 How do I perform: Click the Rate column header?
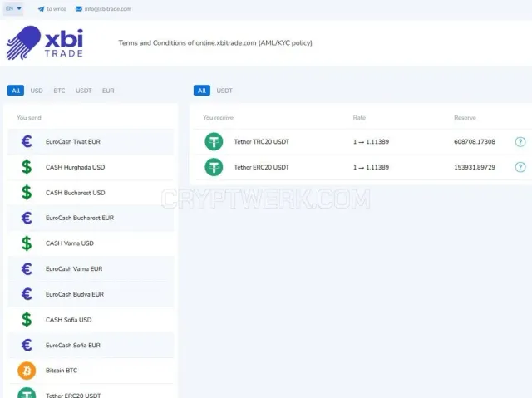coord(359,118)
